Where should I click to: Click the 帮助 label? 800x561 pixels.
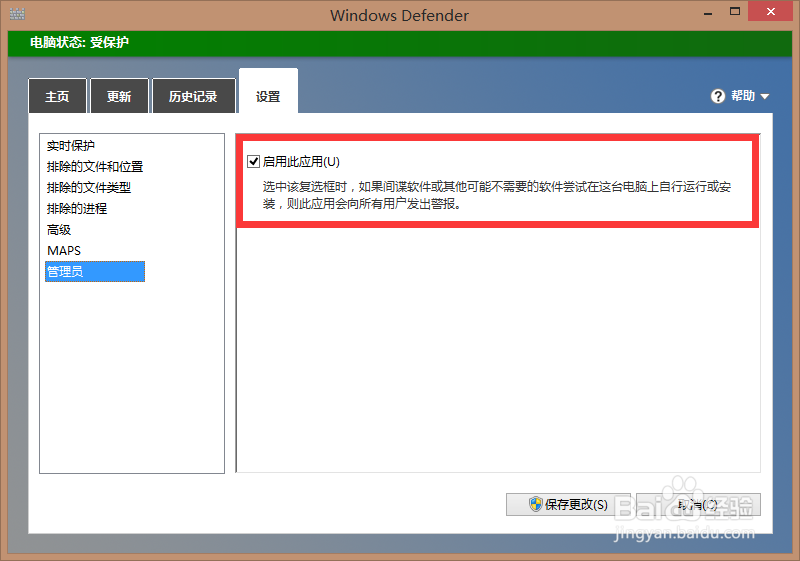(743, 96)
